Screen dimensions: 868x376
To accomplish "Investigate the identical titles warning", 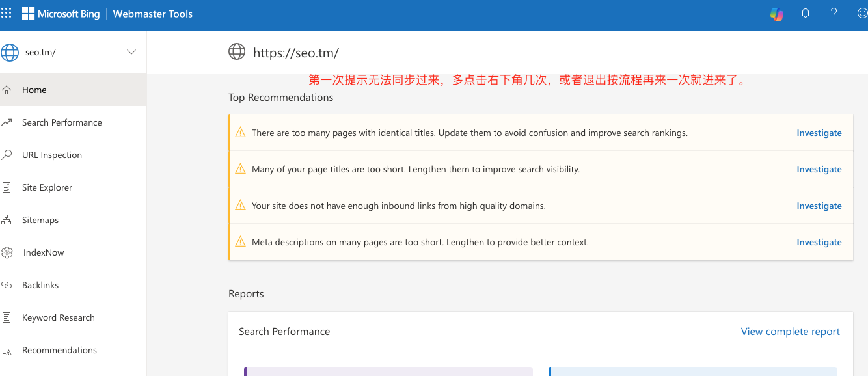I will pos(819,133).
